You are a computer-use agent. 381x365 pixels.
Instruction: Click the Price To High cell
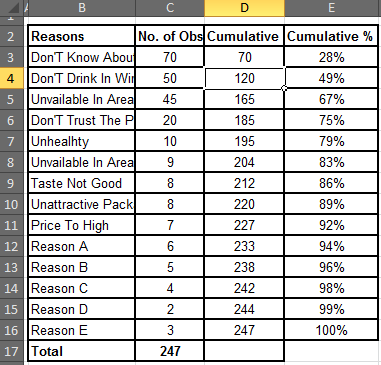coord(82,225)
